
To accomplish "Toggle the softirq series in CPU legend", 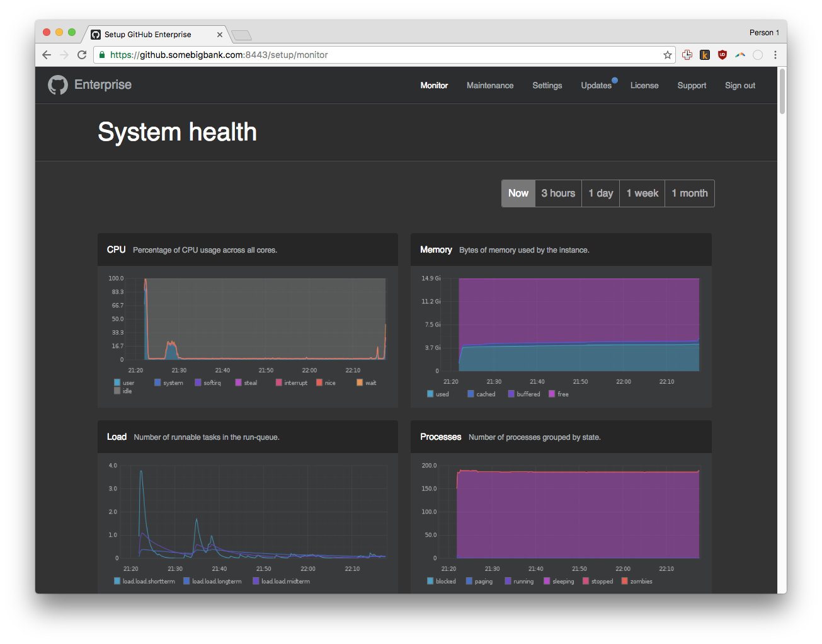I will pos(208,382).
